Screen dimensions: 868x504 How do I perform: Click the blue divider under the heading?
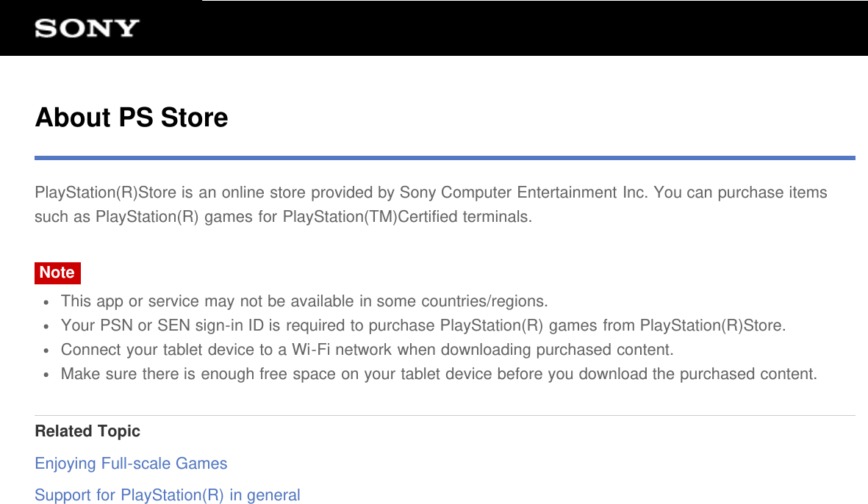click(445, 157)
